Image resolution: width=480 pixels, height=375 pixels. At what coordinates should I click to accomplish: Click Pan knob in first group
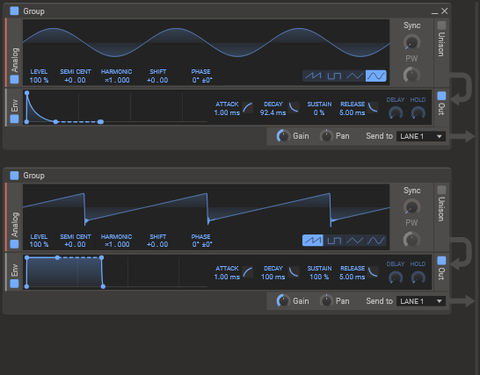[x=326, y=136]
